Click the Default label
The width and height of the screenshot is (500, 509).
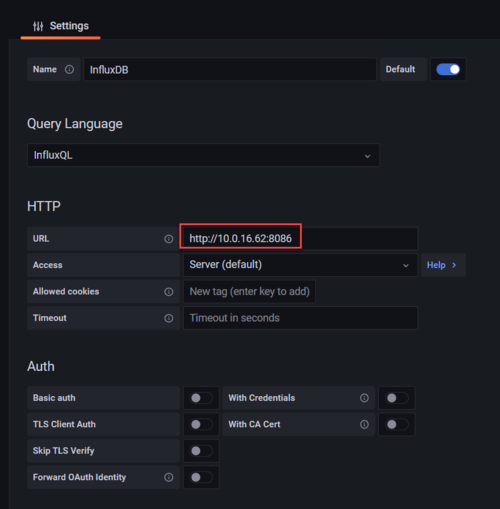click(x=400, y=69)
